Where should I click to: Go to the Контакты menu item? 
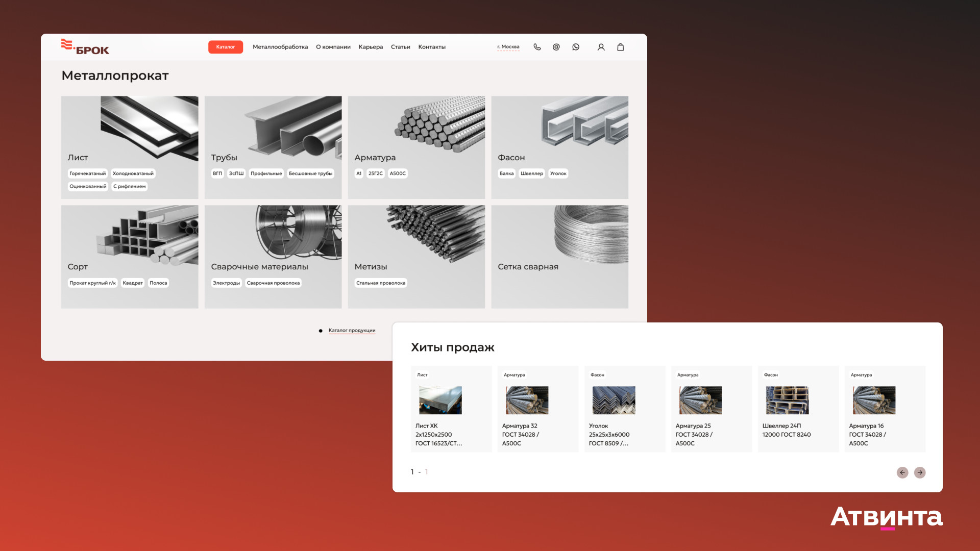pos(432,47)
